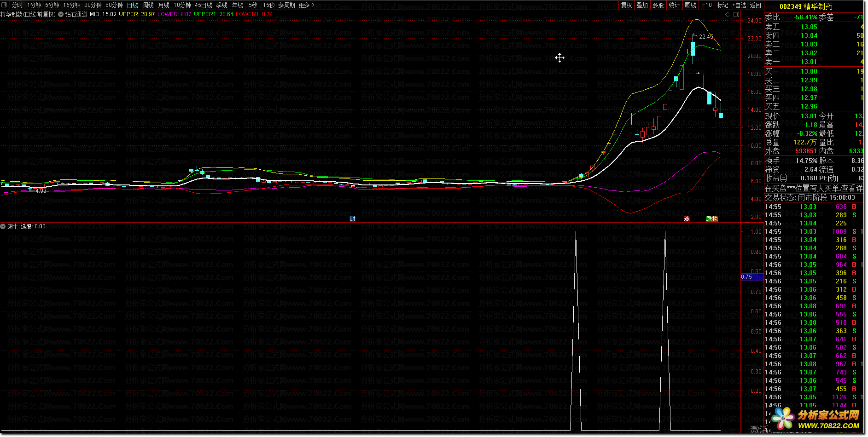Viewport: 868px width, 437px height.
Task: Click the 精华制药(日线.前复权) chart label
Action: pyautogui.click(x=28, y=14)
